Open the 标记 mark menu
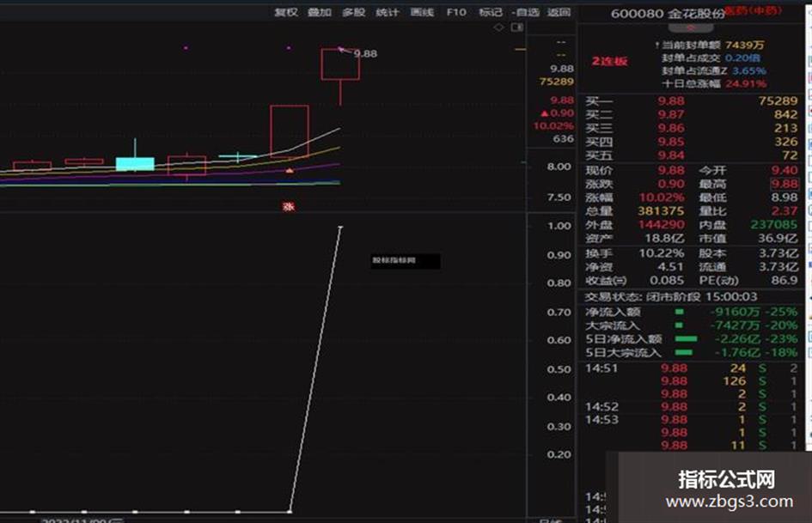Viewport: 812px width, 523px height. click(x=491, y=12)
